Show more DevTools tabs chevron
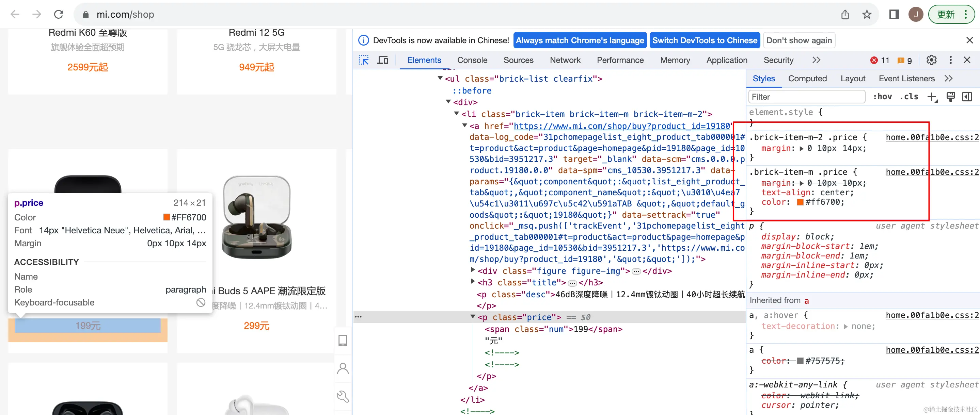 [x=816, y=60]
